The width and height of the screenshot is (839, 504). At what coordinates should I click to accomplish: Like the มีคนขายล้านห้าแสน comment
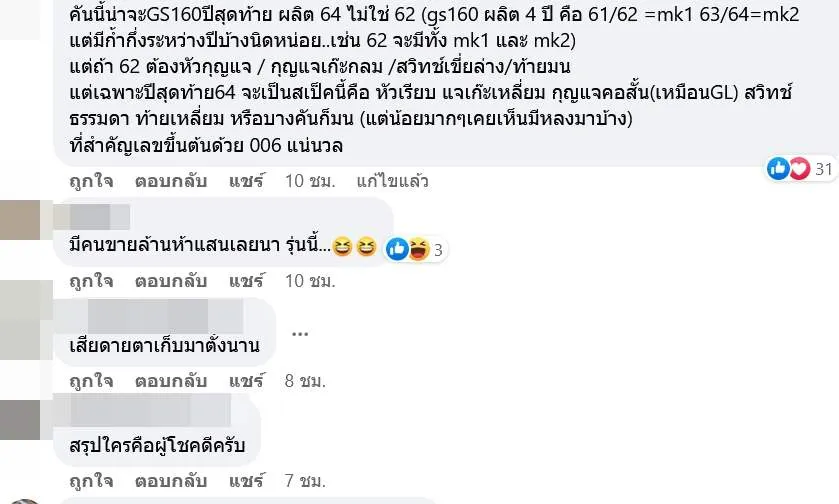point(91,281)
